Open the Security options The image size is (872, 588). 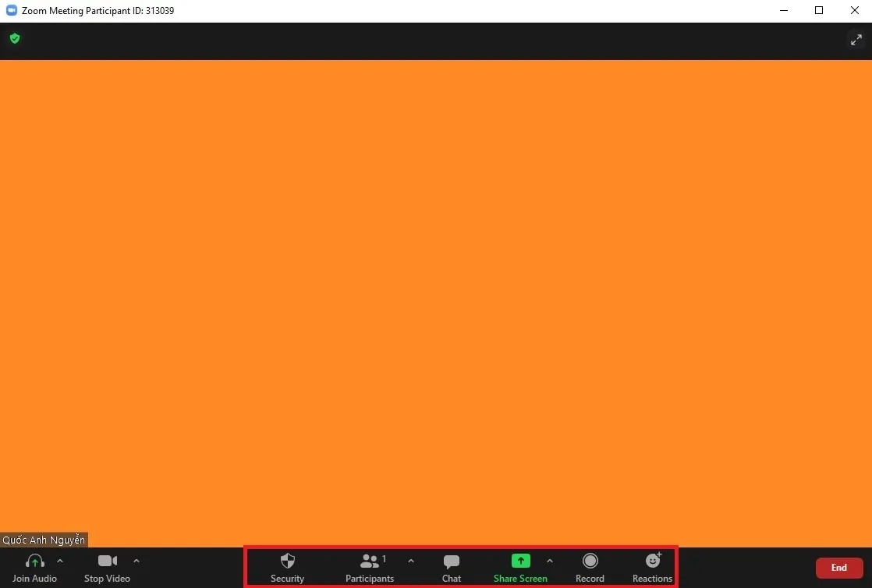[x=287, y=567]
